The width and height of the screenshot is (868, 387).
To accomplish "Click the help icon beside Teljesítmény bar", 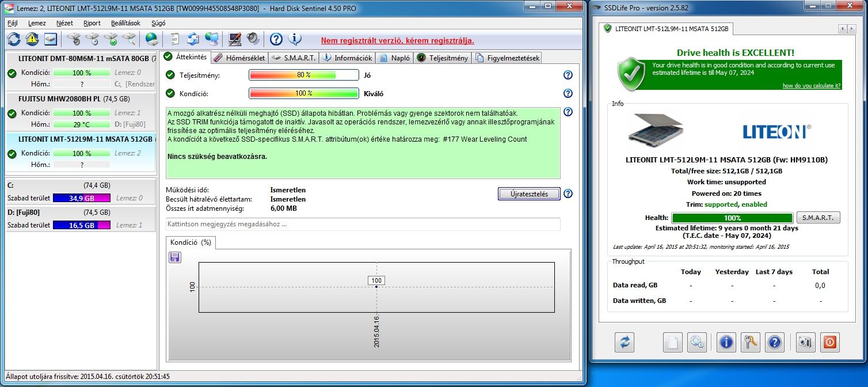I will click(568, 75).
